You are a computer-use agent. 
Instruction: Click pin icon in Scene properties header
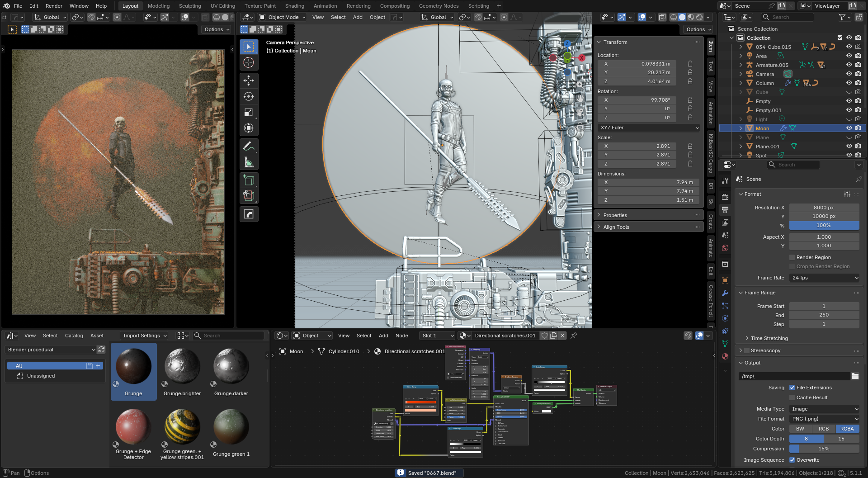tap(859, 179)
